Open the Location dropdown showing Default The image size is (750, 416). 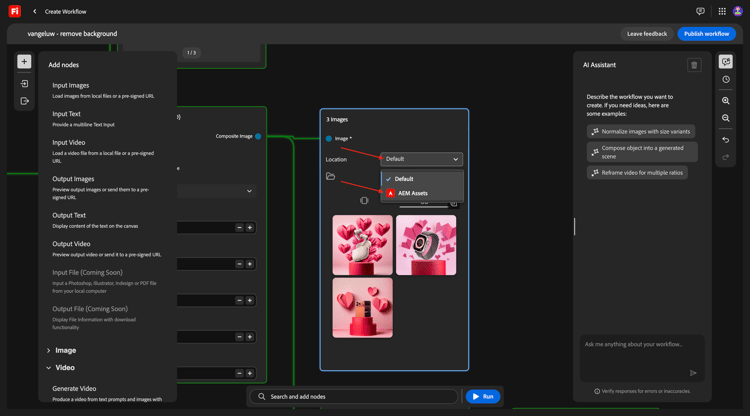(x=421, y=159)
